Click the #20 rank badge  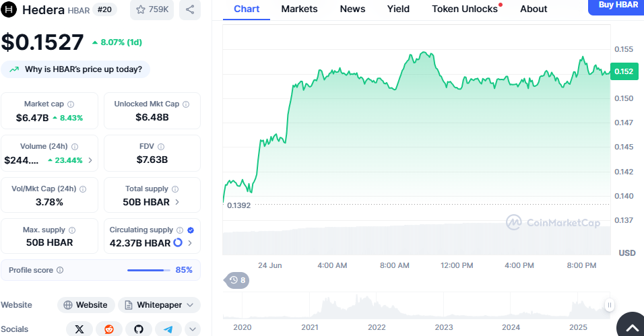(x=104, y=9)
